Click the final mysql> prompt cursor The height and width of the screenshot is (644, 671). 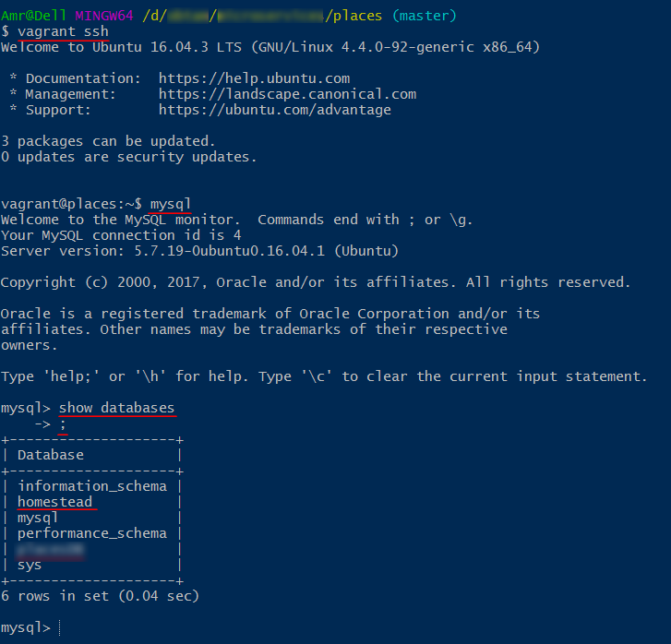point(59,627)
